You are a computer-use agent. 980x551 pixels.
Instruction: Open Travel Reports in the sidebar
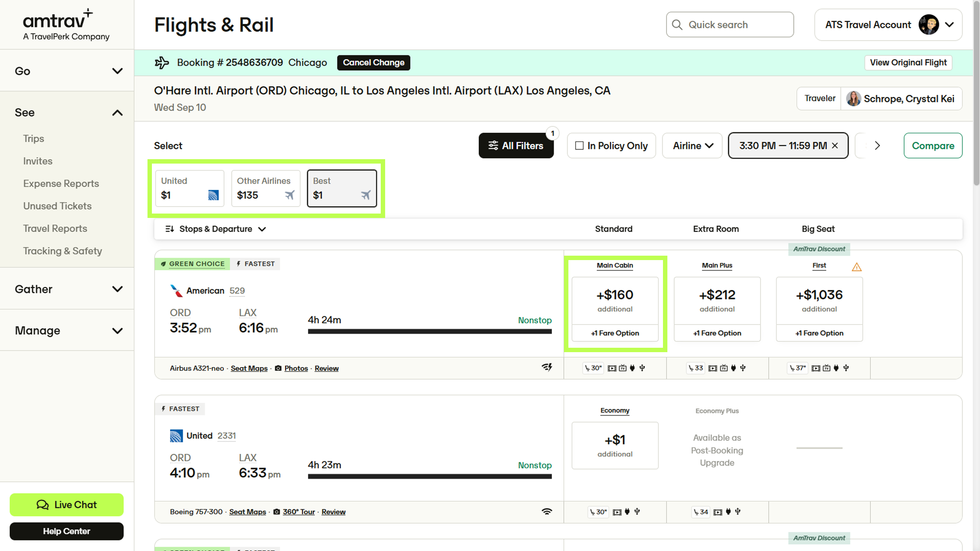55,229
